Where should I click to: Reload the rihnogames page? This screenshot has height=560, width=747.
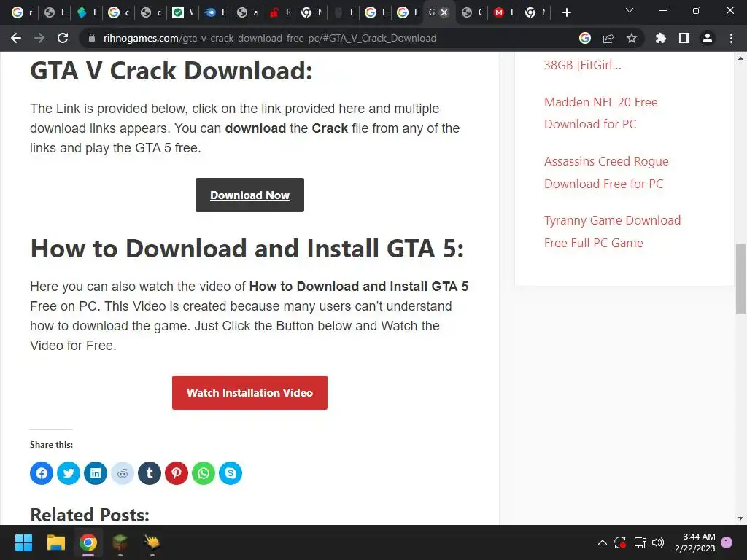63,38
